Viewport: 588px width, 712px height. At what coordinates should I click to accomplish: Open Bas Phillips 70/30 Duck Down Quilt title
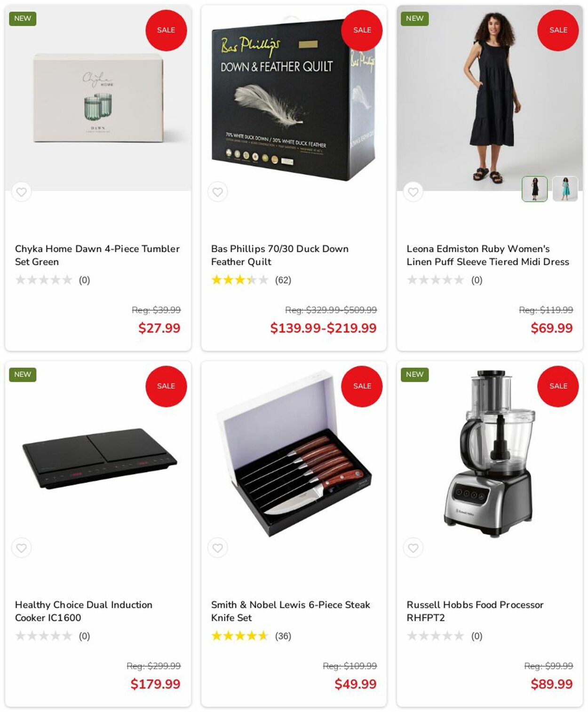pyautogui.click(x=279, y=255)
